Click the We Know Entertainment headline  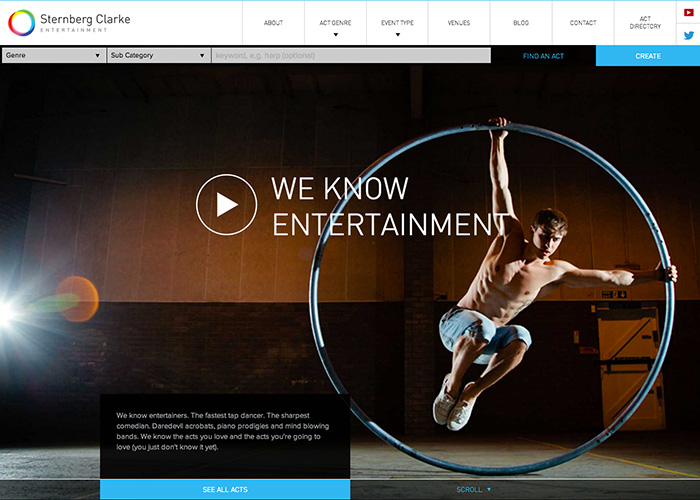pos(389,206)
